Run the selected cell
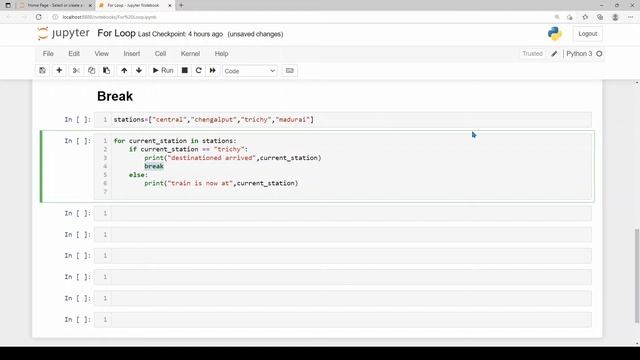The height and width of the screenshot is (360, 640). 163,71
